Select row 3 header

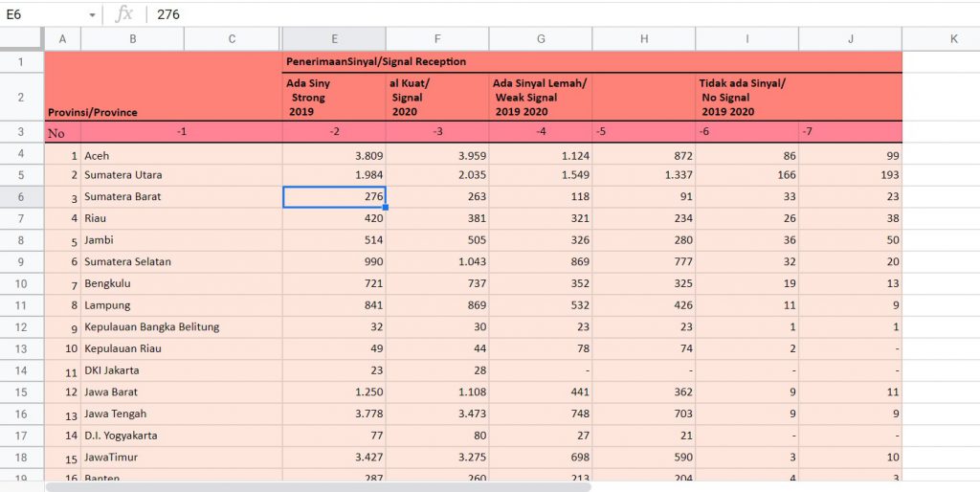[21, 132]
